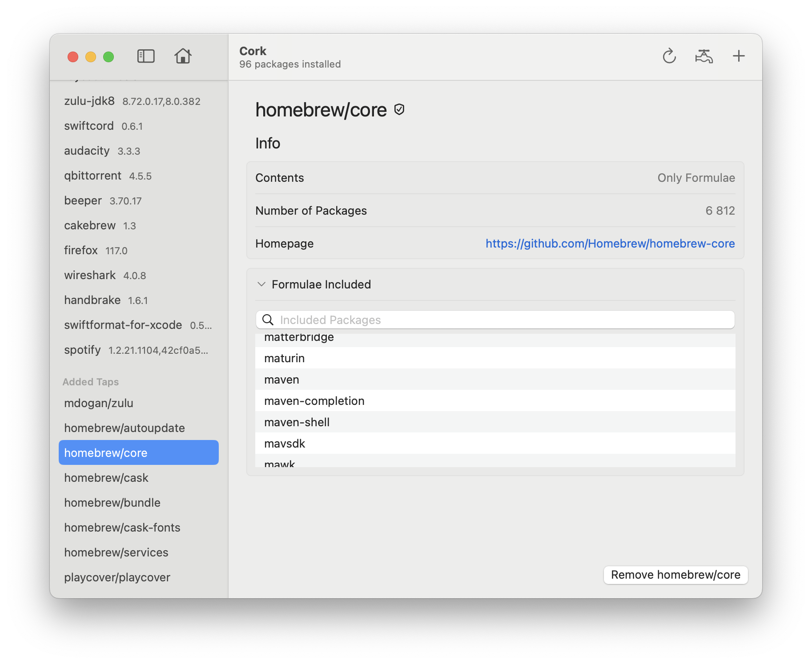The image size is (812, 664).
Task: Open the Home view icon
Action: click(x=184, y=56)
